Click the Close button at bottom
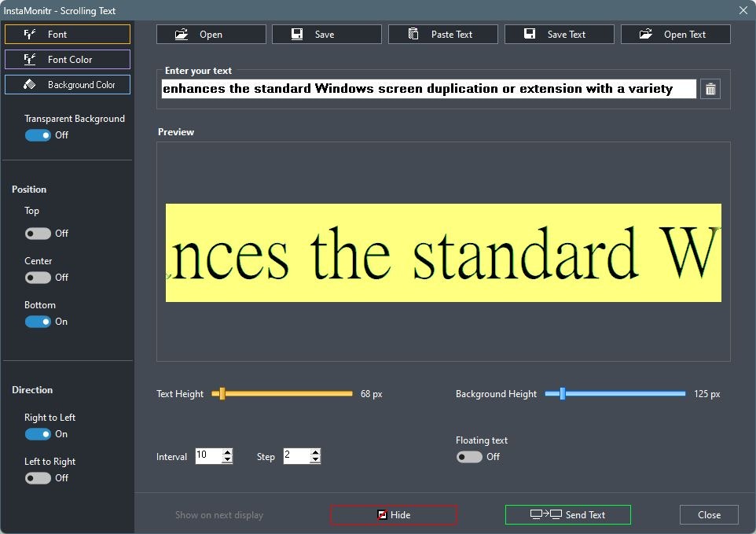 [709, 514]
